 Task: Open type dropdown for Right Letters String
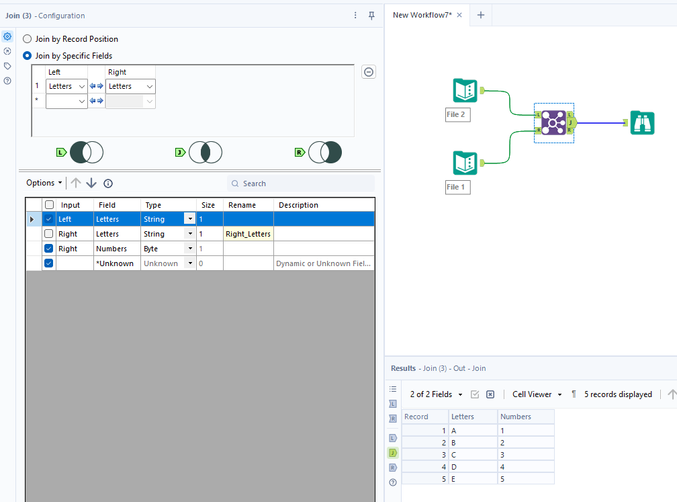[190, 234]
